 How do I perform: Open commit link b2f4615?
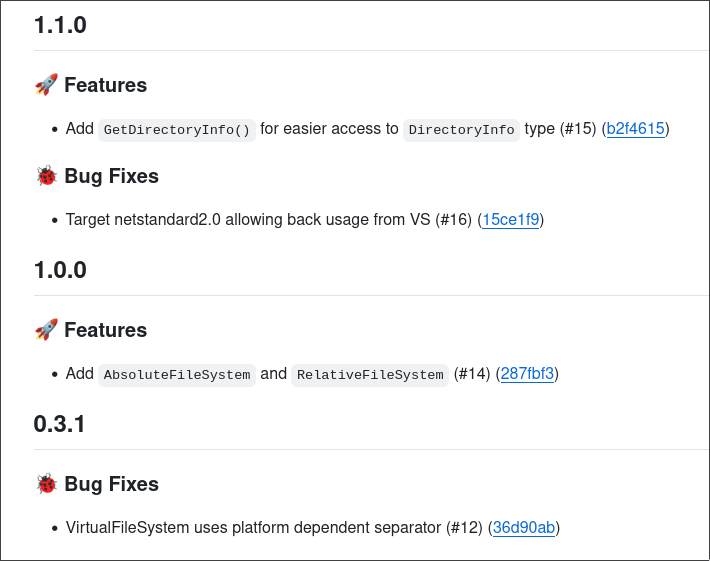[636, 129]
